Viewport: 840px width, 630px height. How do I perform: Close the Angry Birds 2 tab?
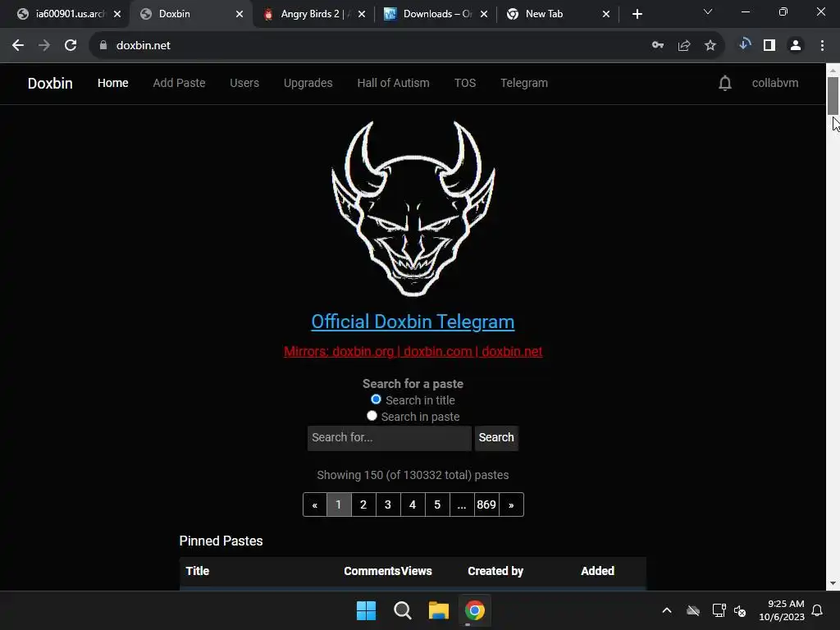[362, 15]
